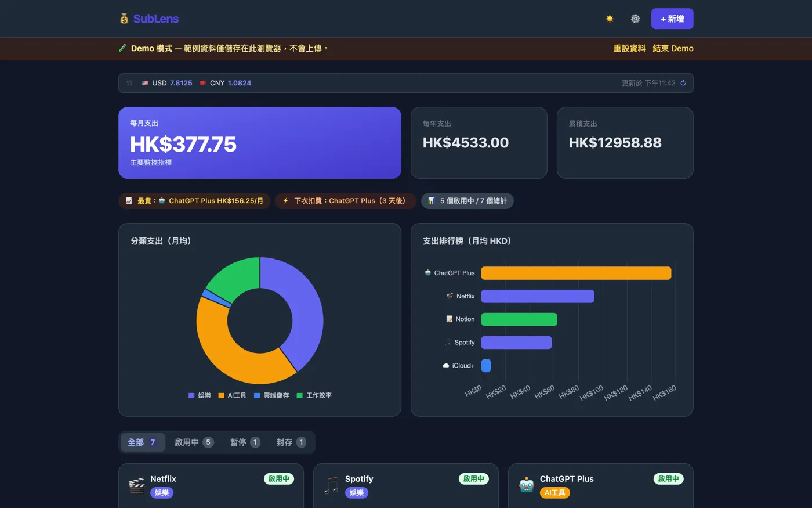The width and height of the screenshot is (812, 508).
Task: Click the 結束 Demo link
Action: click(673, 48)
